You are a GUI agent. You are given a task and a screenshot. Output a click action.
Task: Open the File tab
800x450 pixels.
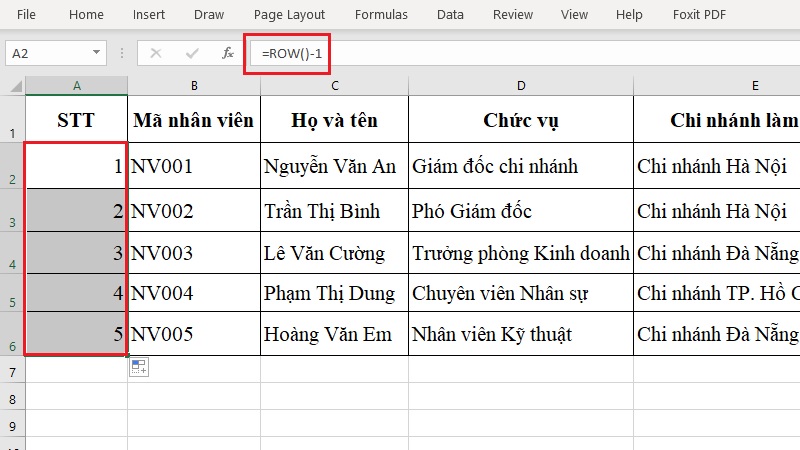click(26, 15)
